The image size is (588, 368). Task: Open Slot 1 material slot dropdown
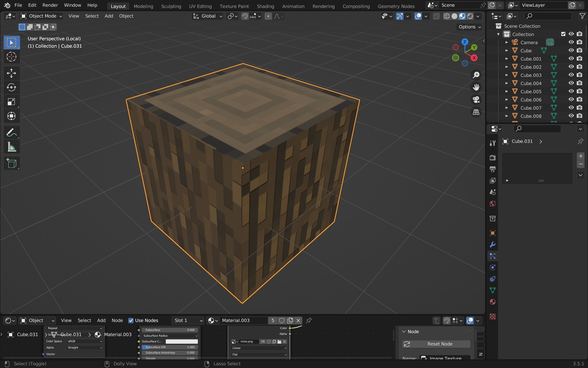188,321
